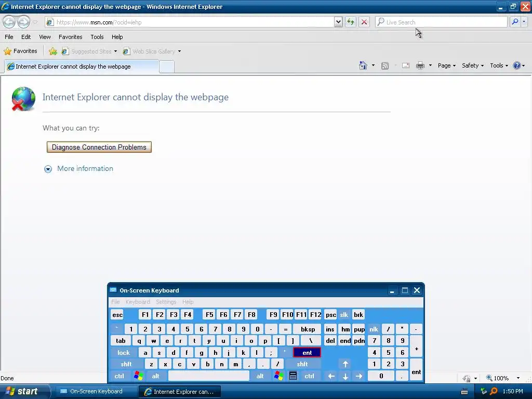The width and height of the screenshot is (532, 399).
Task: Open the Help menu in Internet Explorer
Action: pos(117,37)
